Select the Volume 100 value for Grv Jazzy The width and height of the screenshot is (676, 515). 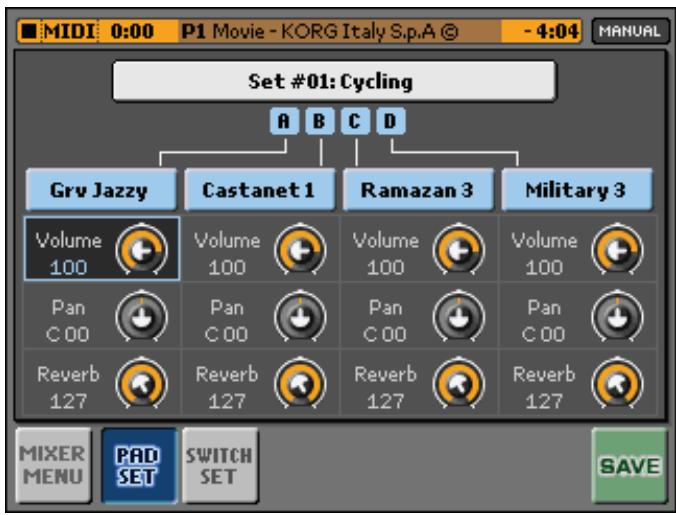(x=69, y=268)
